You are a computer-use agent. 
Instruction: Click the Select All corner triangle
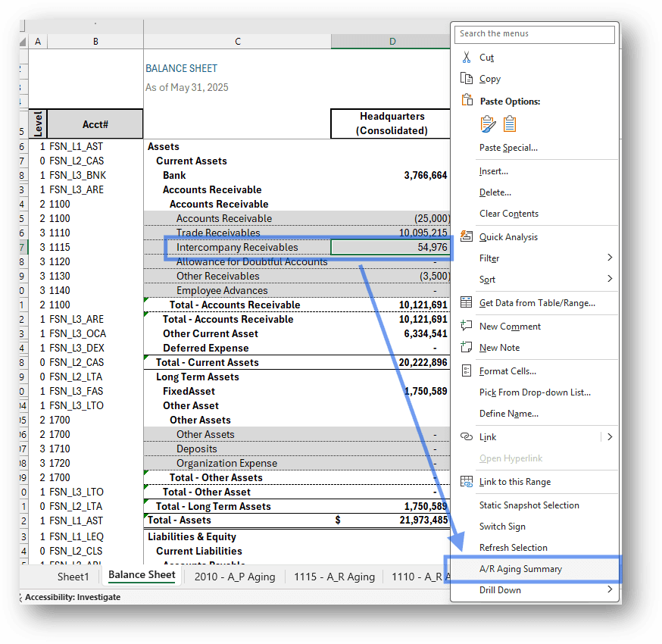[23, 42]
